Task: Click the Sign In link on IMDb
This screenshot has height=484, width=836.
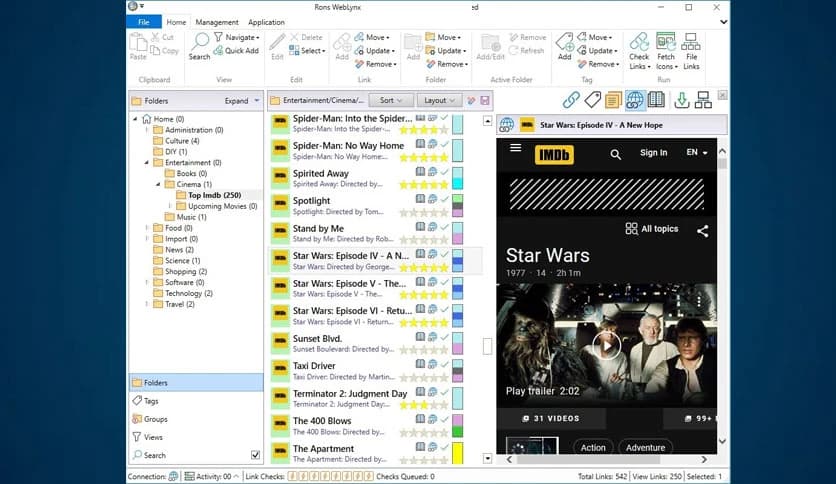Action: 653,153
